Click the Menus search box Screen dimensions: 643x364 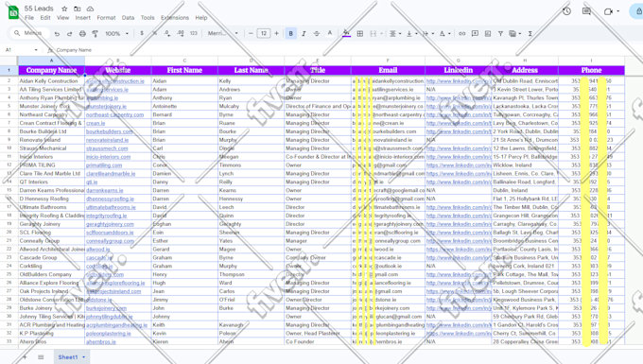[x=28, y=33]
